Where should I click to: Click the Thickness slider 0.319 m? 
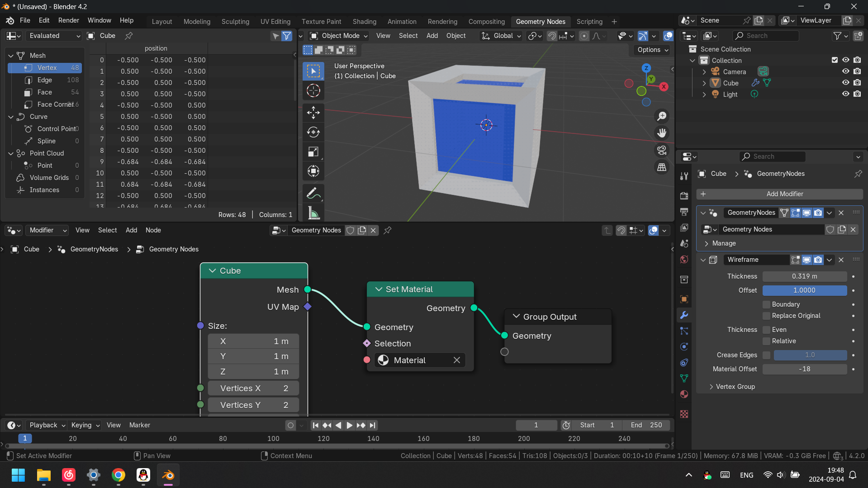point(804,276)
